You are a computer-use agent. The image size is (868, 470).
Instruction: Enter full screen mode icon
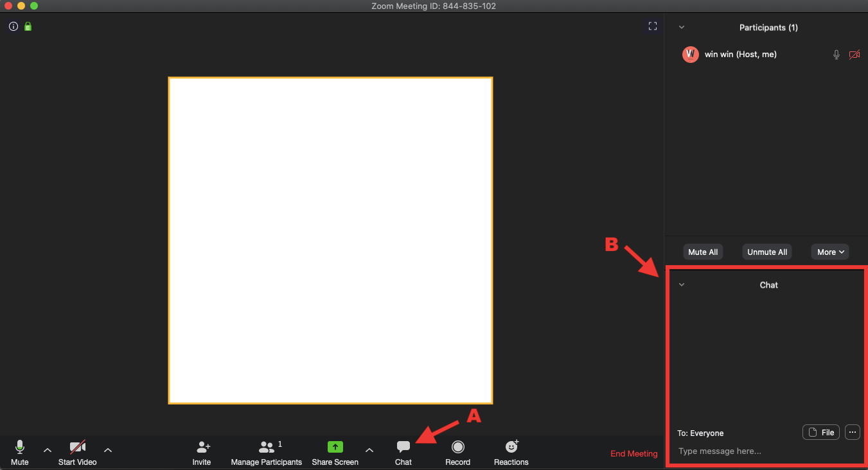click(653, 26)
